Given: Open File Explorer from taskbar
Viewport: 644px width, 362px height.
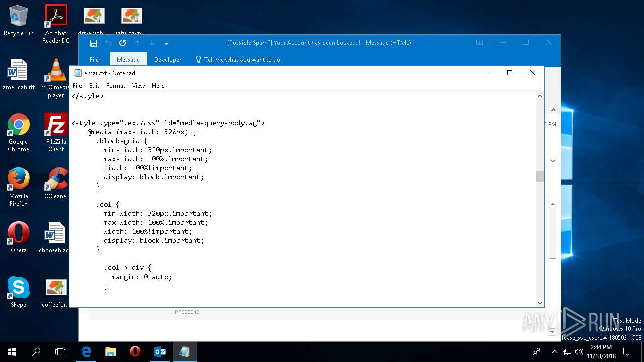Looking at the screenshot, I should (110, 352).
